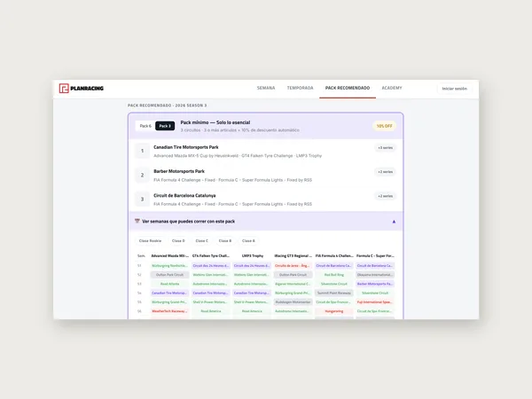Click the Fuji International Speedway cell
Image resolution: width=532 pixels, height=399 pixels.
tap(375, 302)
